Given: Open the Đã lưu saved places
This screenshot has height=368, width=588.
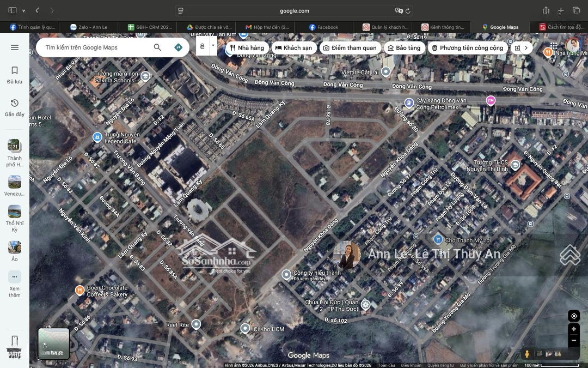Looking at the screenshot, I should click(15, 75).
